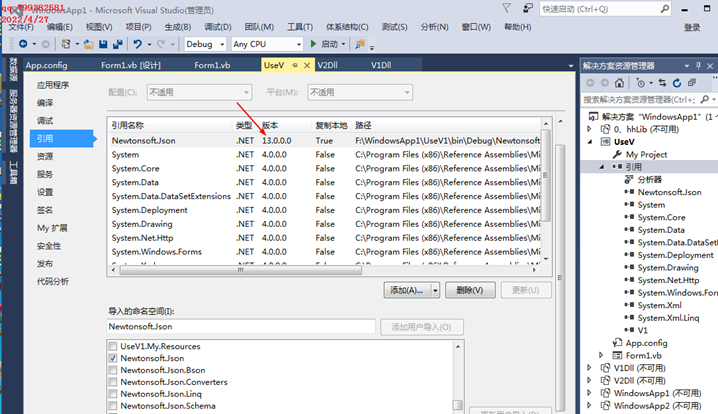Viewport: 718px width, 414px height.
Task: Click the Solution Explorer Back icon
Action: point(591,83)
